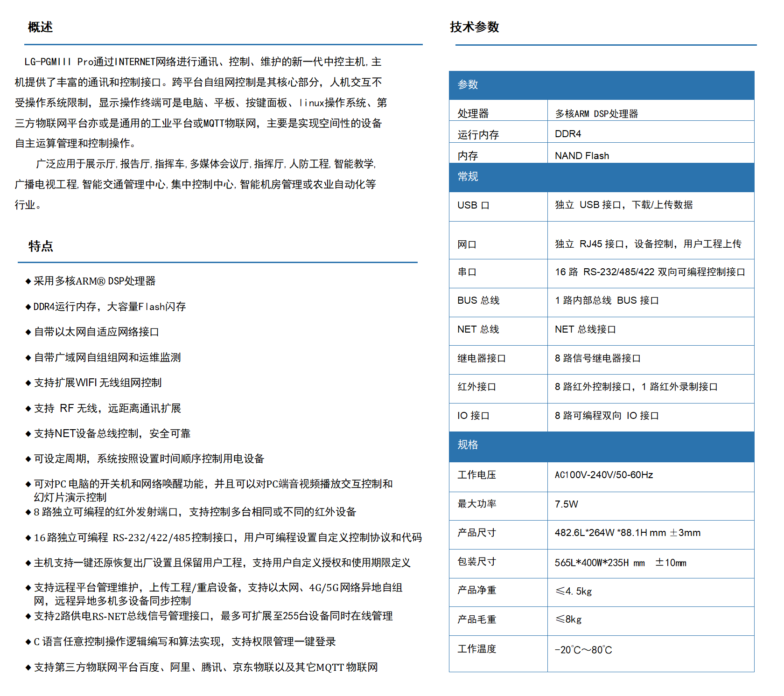This screenshot has width=784, height=696.
Task: Click the 概述 section heading
Action: click(40, 27)
